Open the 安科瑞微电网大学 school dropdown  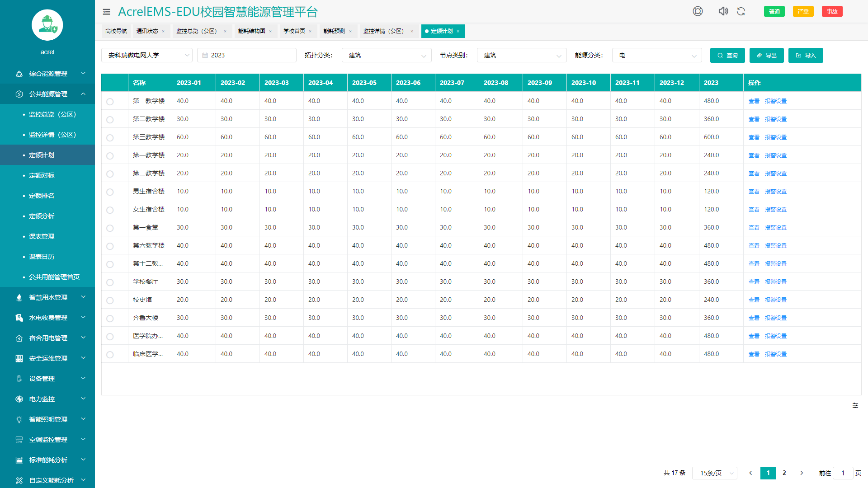point(147,55)
